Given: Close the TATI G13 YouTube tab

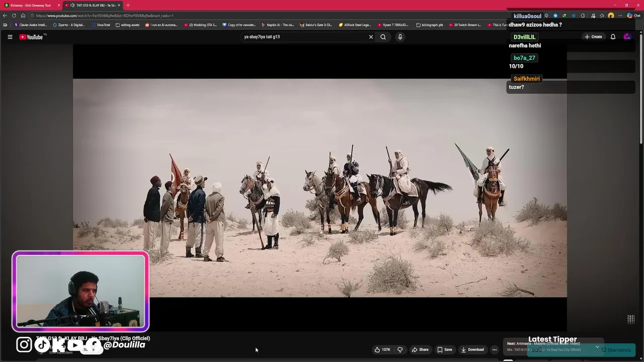Looking at the screenshot, I should coord(119,5).
